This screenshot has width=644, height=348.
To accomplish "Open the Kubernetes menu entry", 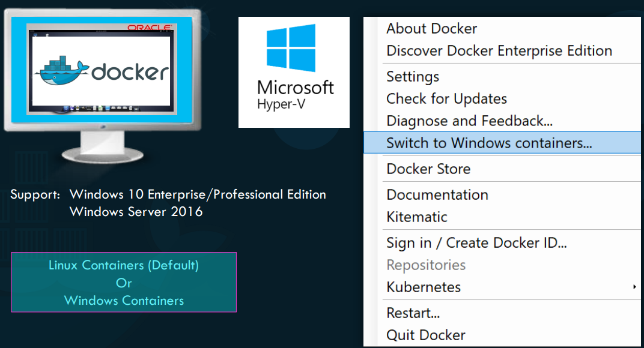I will (502, 287).
